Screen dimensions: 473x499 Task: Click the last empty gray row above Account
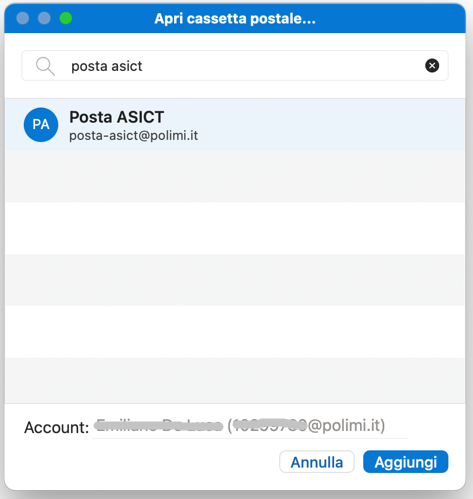(235, 380)
